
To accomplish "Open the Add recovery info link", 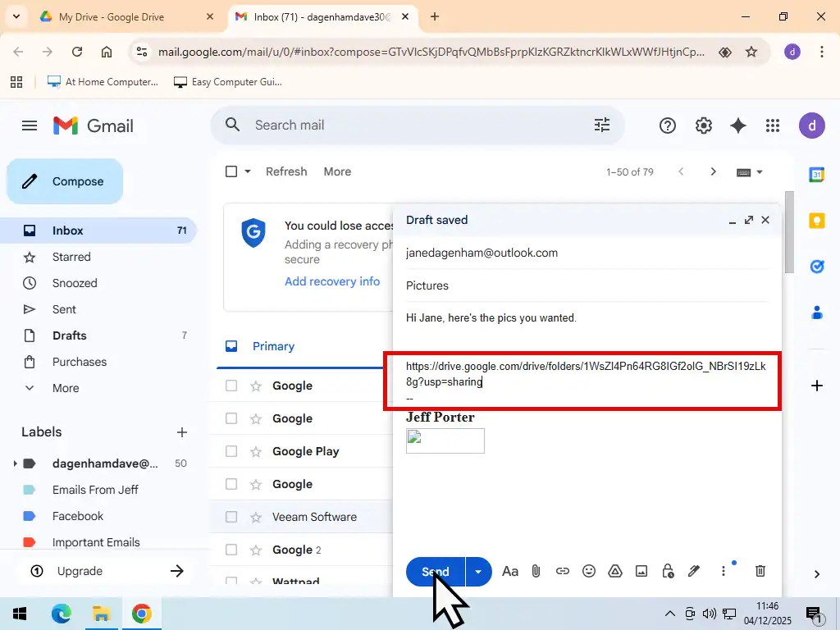I will tap(332, 281).
